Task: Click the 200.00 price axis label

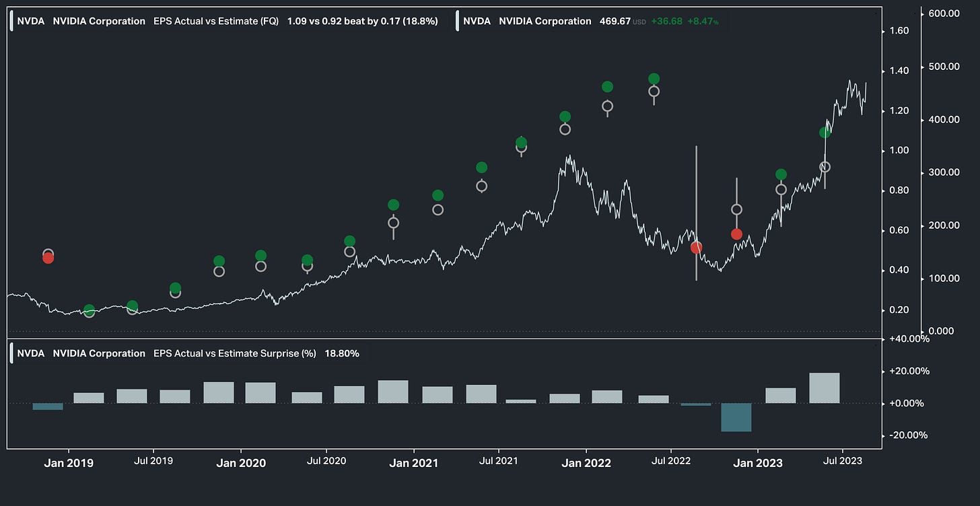Action: click(944, 225)
